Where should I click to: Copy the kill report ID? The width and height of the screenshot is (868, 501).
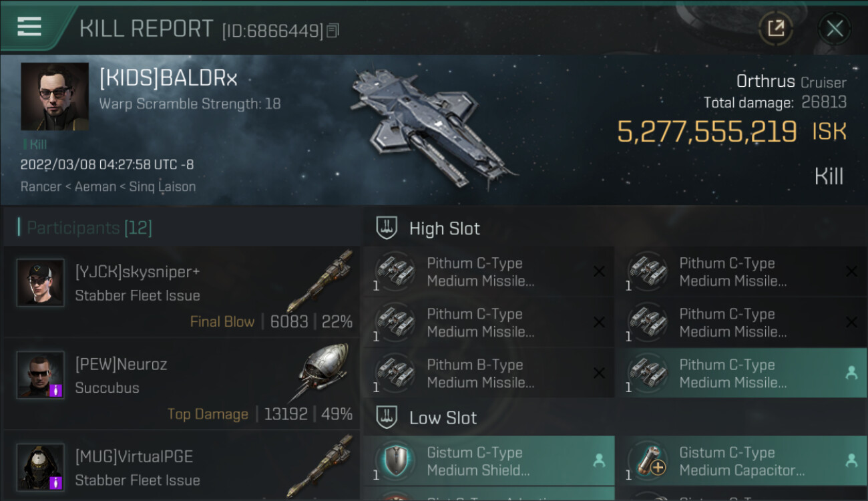pos(333,31)
